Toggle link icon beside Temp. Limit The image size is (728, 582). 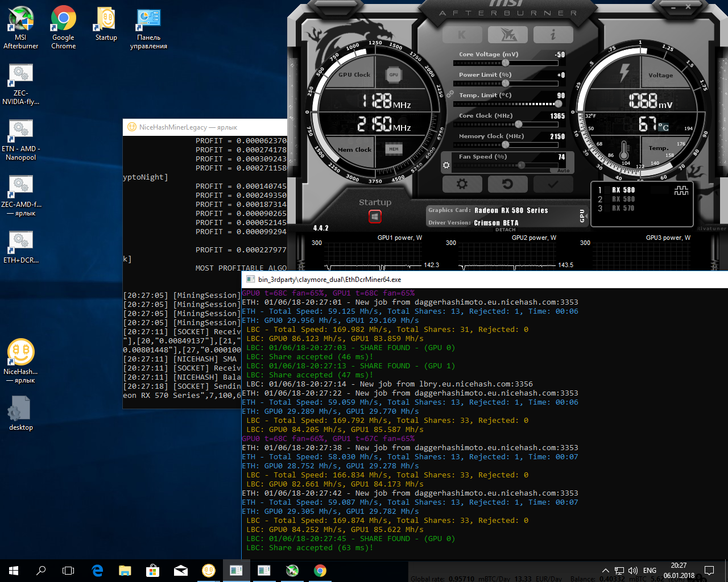pos(450,94)
